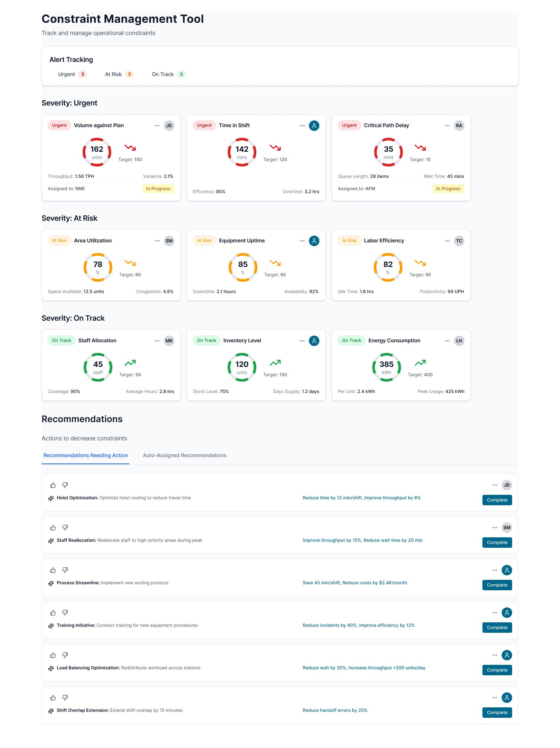The image size is (560, 748).
Task: Open more options on Energy Consumption card
Action: (x=447, y=341)
